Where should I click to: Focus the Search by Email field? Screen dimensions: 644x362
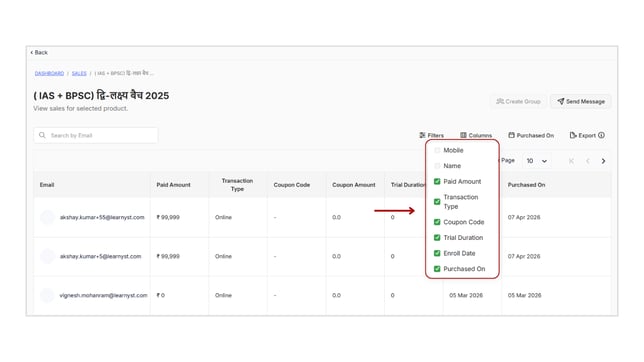(x=96, y=135)
